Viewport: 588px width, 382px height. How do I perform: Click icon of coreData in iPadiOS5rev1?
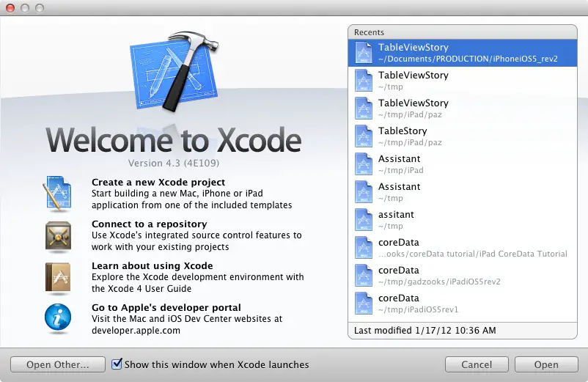pyautogui.click(x=364, y=304)
